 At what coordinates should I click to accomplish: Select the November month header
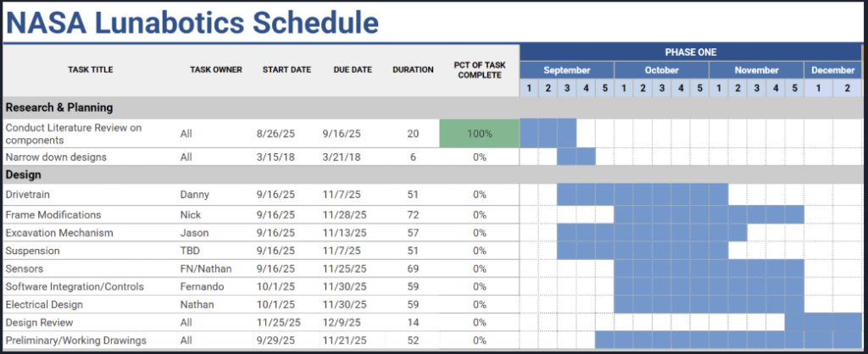(x=756, y=70)
